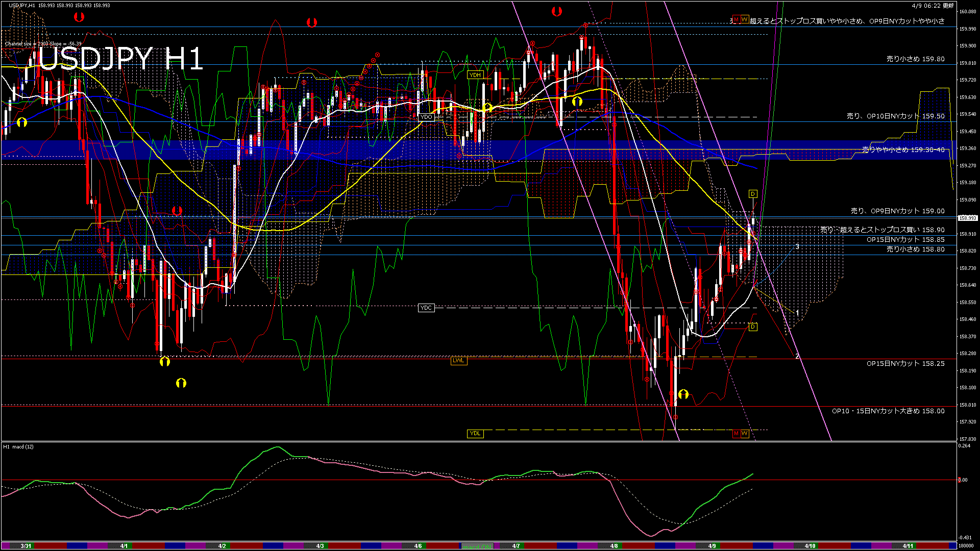Viewport: 980px width, 551px height.
Task: Click the lower D marker box near 158.40
Action: (752, 326)
